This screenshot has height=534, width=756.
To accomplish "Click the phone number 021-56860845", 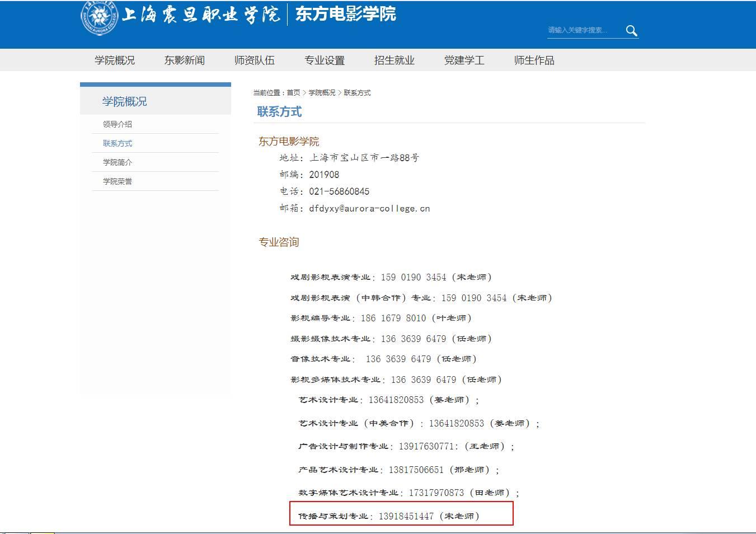I will (339, 191).
